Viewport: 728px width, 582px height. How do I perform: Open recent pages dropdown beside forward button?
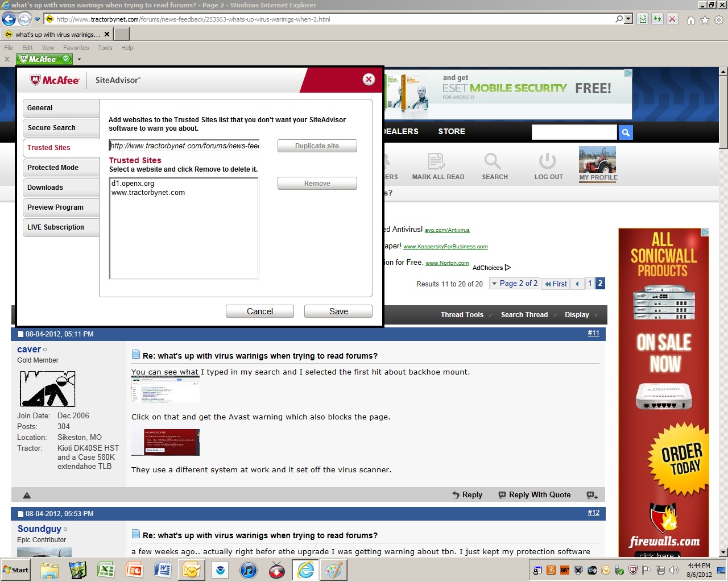click(38, 19)
